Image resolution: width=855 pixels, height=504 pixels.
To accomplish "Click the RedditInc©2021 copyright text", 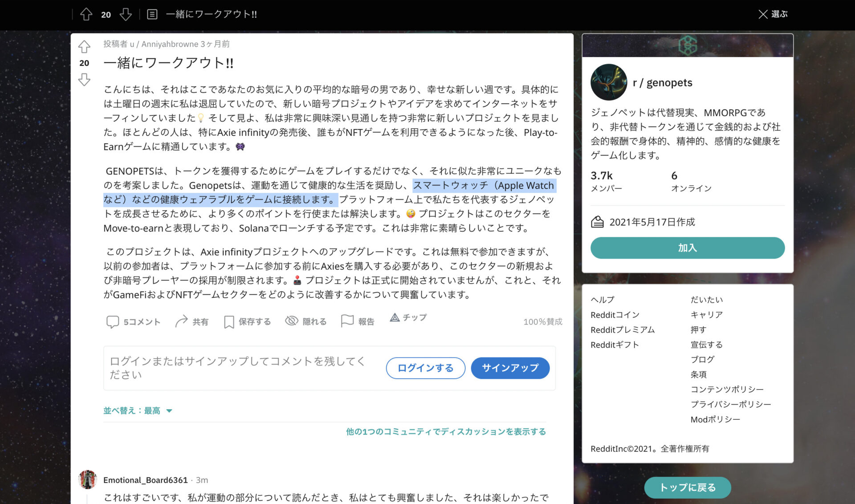I will [x=650, y=449].
